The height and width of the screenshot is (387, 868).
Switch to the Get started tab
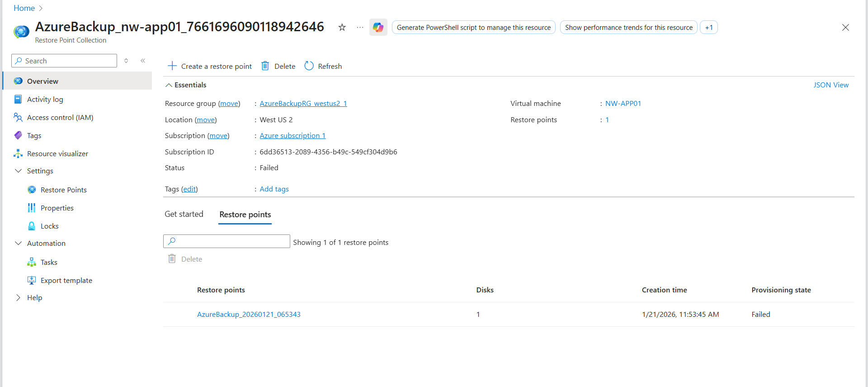click(x=184, y=214)
